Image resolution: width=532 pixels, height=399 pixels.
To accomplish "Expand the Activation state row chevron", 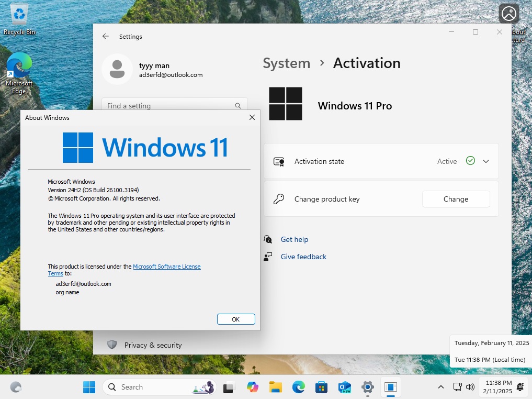I will (x=486, y=162).
